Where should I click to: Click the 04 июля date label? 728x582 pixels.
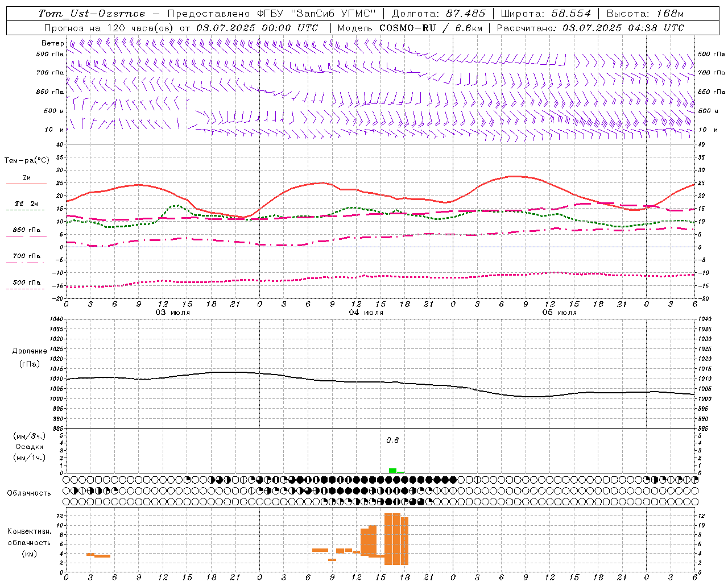click(366, 313)
